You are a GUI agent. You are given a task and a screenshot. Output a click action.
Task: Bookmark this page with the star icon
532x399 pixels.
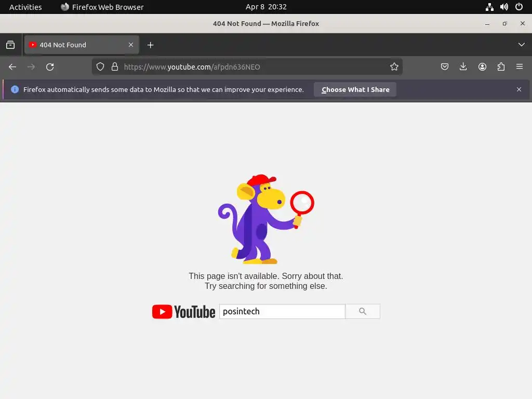[x=394, y=67]
